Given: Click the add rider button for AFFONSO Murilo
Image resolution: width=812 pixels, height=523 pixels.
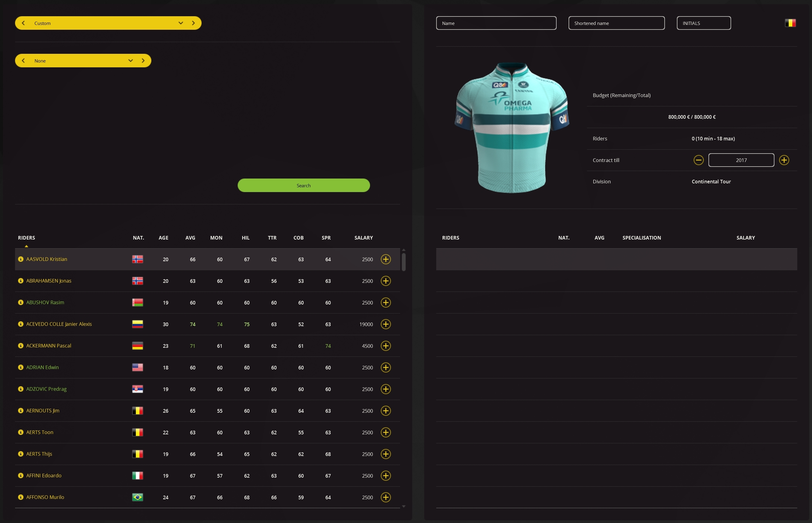Looking at the screenshot, I should click(385, 497).
